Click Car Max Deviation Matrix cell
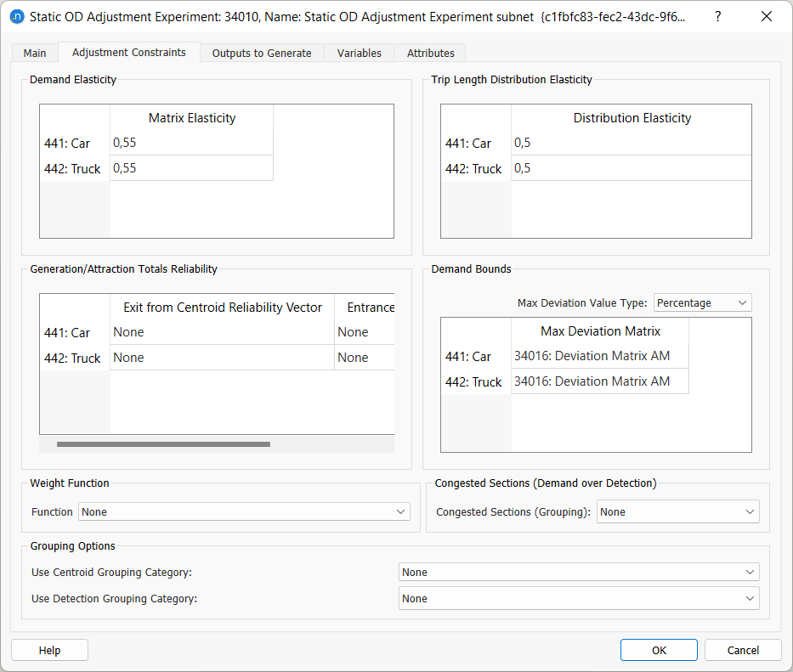 point(599,356)
